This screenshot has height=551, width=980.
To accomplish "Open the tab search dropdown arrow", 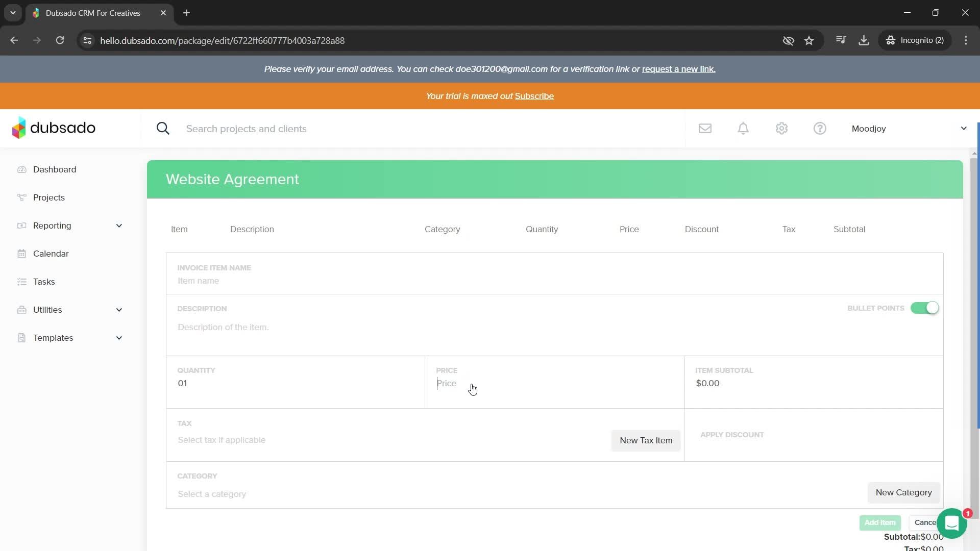I will 13,13.
